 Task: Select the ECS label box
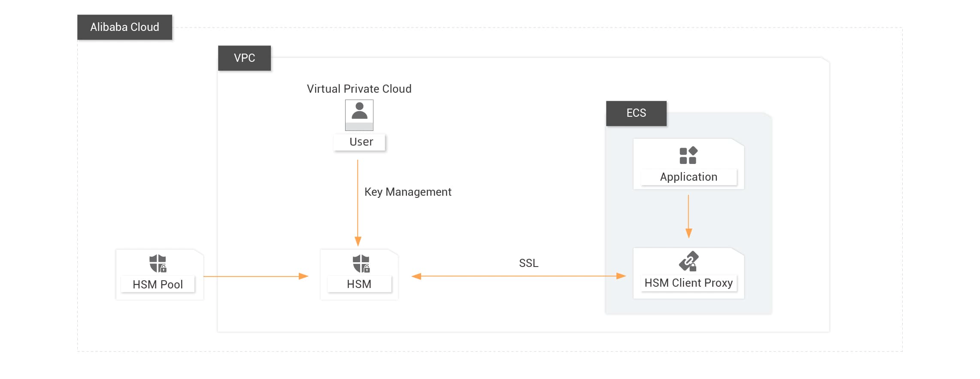click(636, 113)
